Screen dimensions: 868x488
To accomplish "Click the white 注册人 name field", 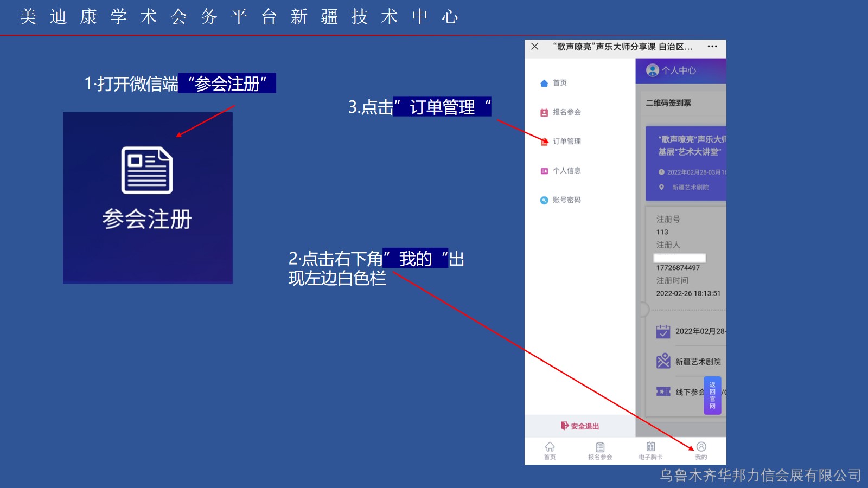I will (680, 258).
